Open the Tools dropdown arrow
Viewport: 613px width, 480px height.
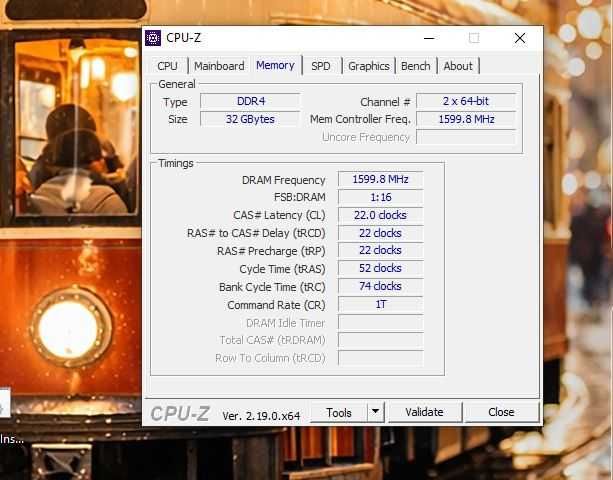point(376,412)
